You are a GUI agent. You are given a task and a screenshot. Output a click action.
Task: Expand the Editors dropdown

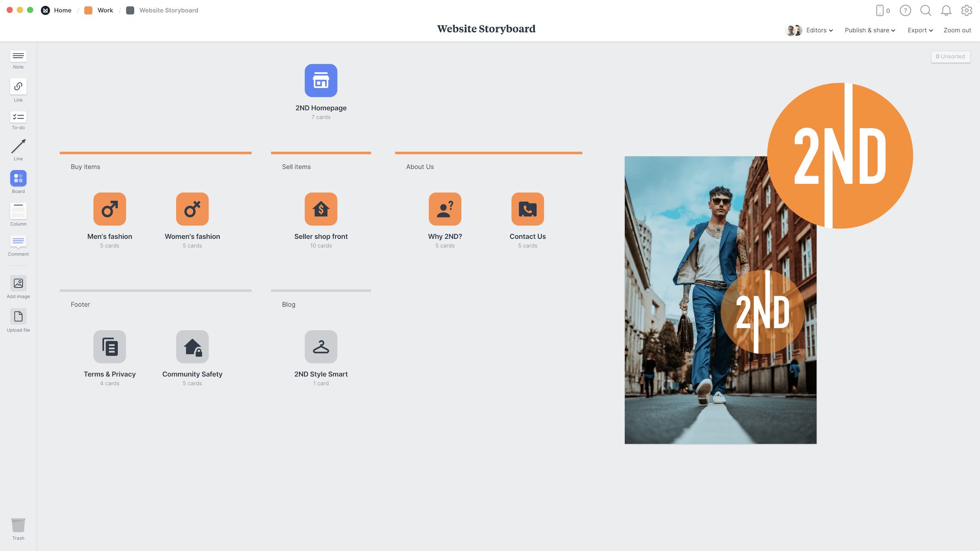819,30
